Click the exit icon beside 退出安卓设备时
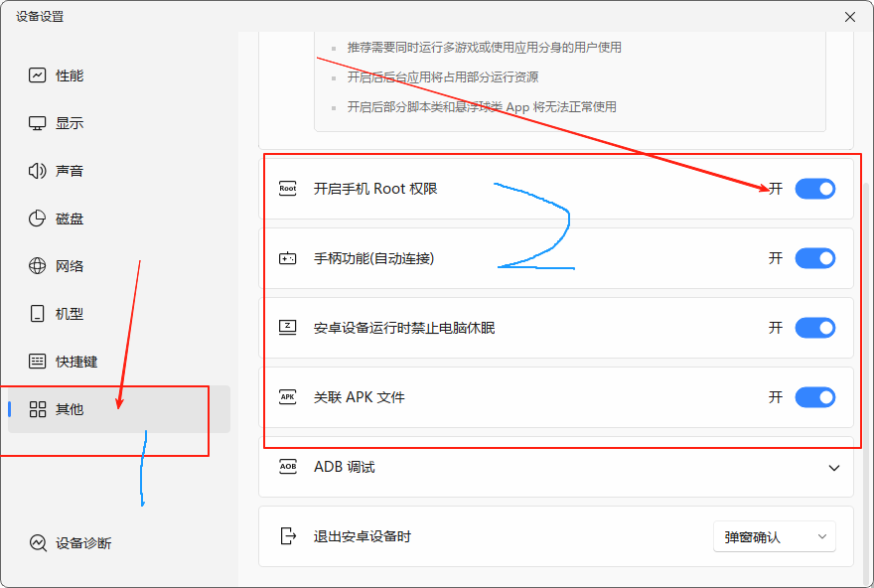Viewport: 874px width, 588px height. (x=288, y=536)
